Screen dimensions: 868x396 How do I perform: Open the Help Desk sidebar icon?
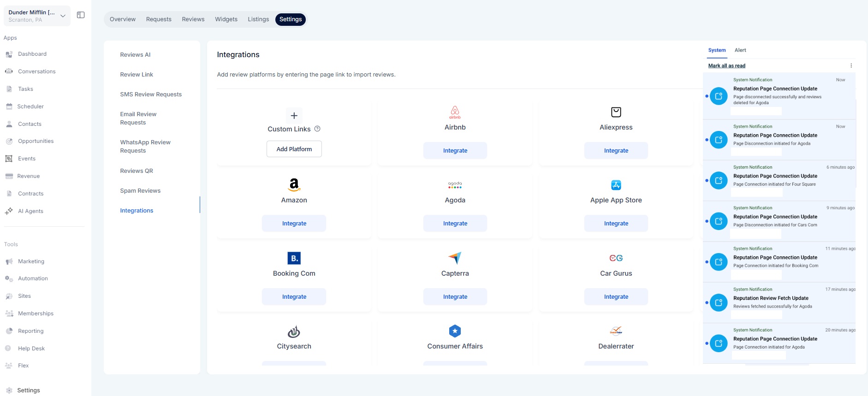[9, 349]
